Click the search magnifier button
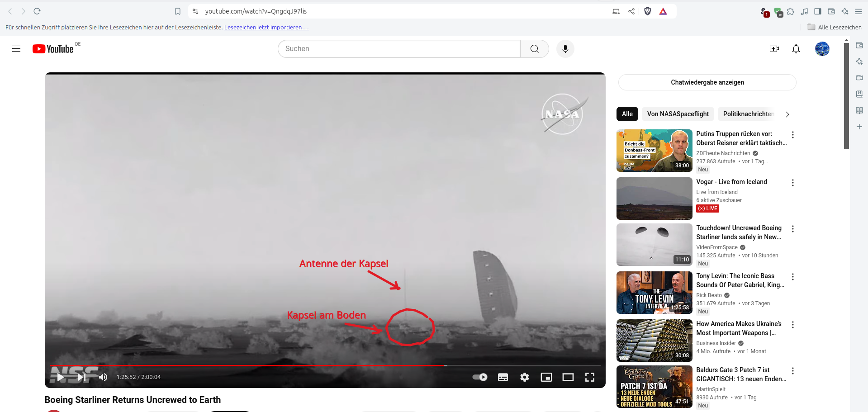Image resolution: width=868 pixels, height=412 pixels. pos(535,49)
